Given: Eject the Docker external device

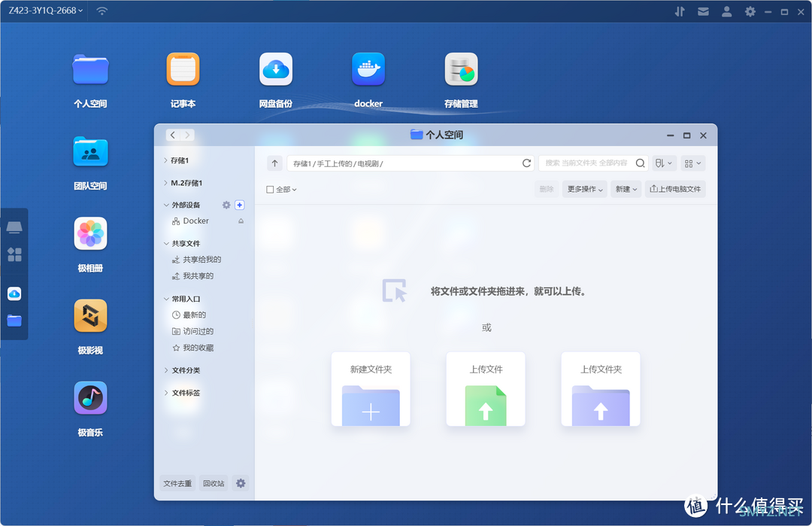Looking at the screenshot, I should [x=241, y=221].
